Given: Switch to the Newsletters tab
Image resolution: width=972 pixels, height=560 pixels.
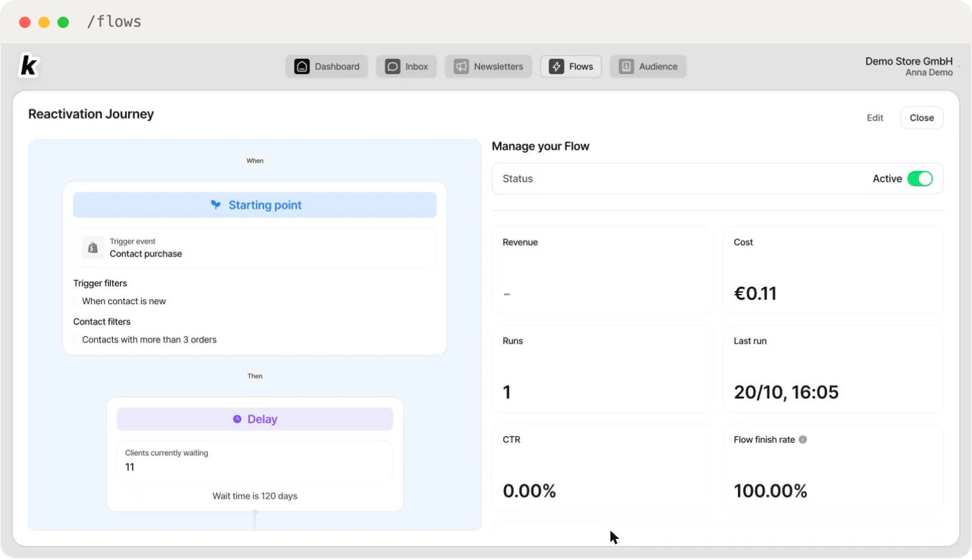Looking at the screenshot, I should tap(489, 66).
